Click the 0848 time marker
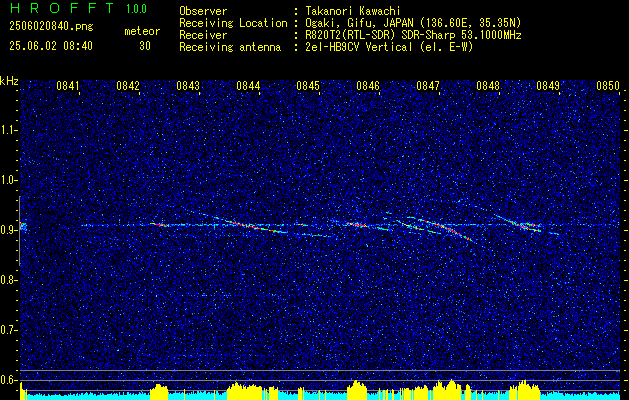The height and width of the screenshot is (400, 629). [488, 86]
